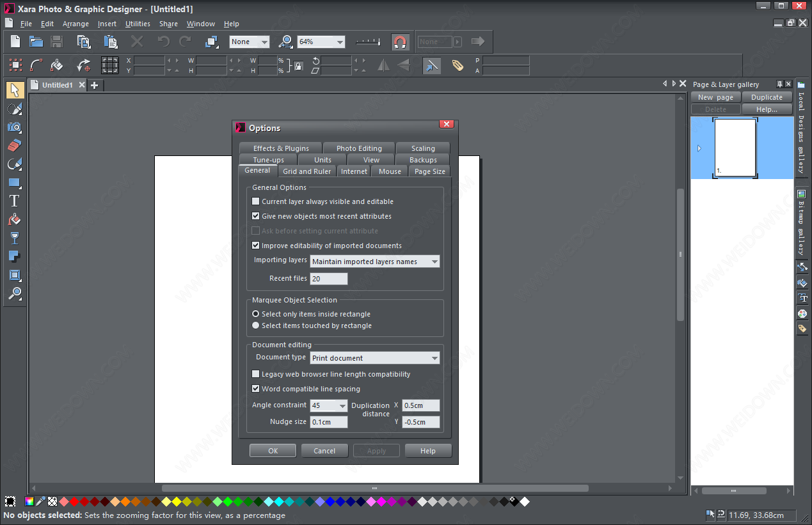812x525 pixels.
Task: Select only items inside rectangle option
Action: coord(256,314)
